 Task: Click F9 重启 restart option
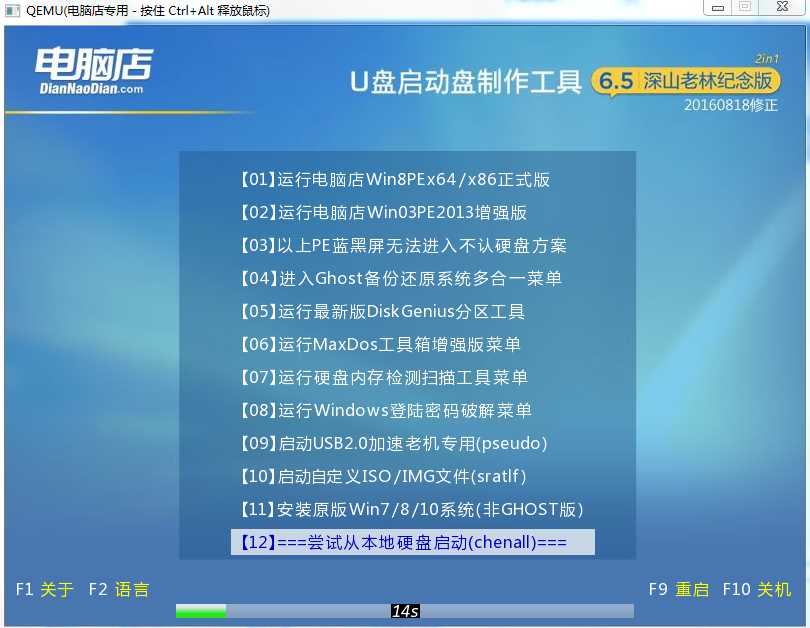[x=680, y=590]
